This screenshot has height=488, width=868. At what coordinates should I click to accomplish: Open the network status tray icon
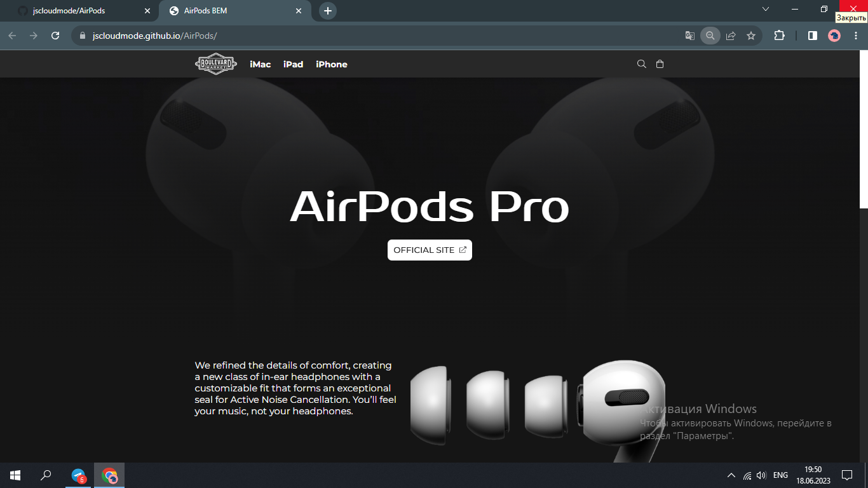click(747, 475)
